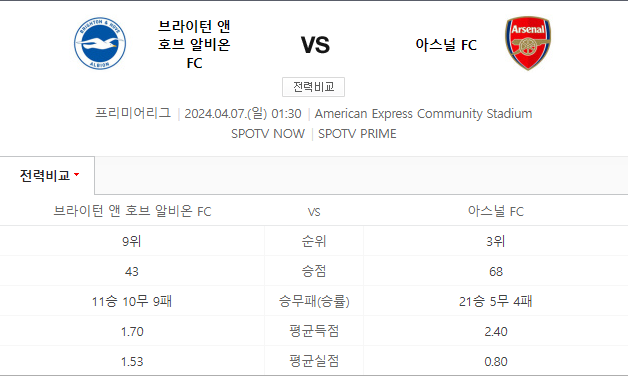Expand the red arrow beside 전력비교 tab

(76, 175)
